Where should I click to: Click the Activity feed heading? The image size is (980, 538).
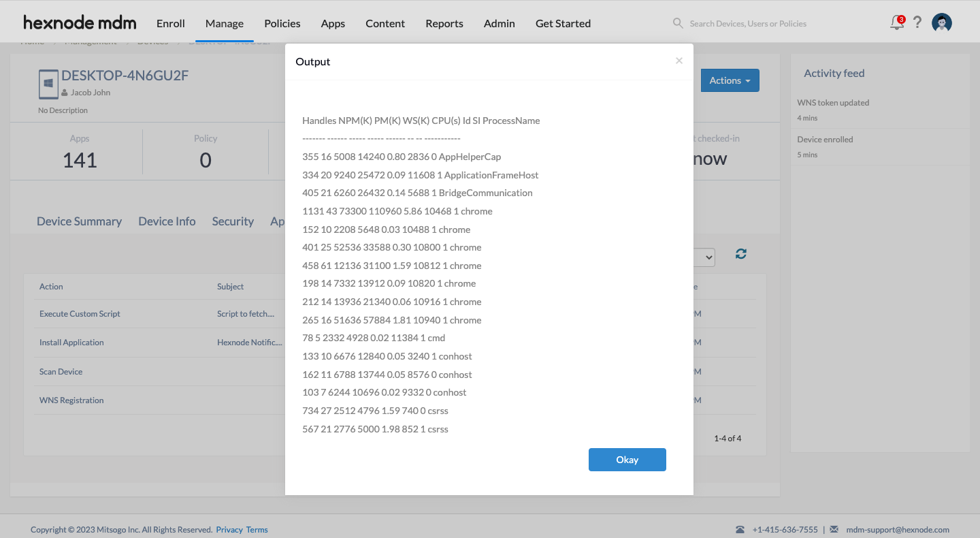click(x=834, y=73)
